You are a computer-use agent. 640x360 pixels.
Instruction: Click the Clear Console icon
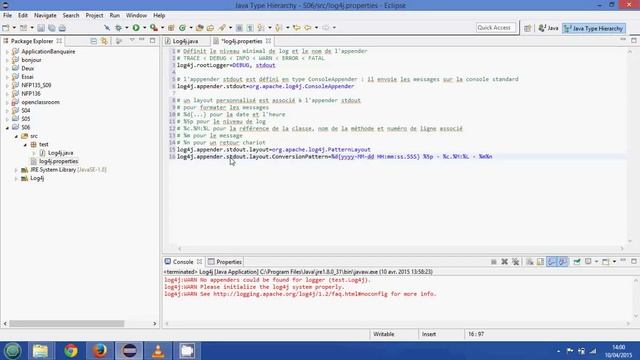(x=529, y=262)
